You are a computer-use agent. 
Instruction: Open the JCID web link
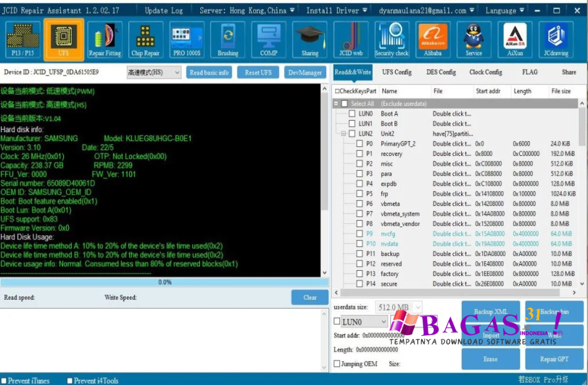(x=351, y=39)
